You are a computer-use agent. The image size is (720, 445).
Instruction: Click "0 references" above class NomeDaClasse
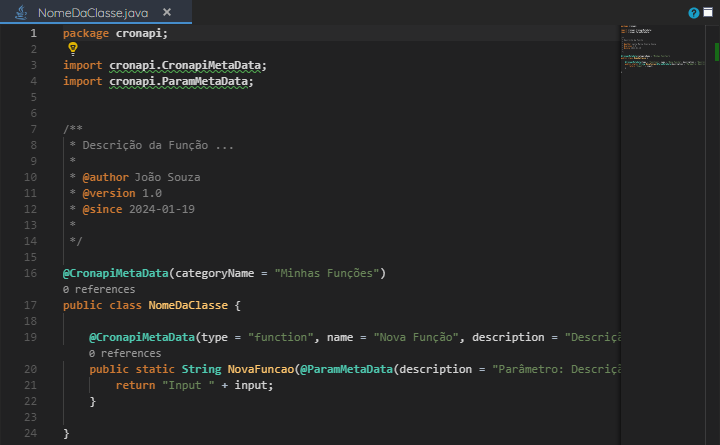(x=99, y=289)
